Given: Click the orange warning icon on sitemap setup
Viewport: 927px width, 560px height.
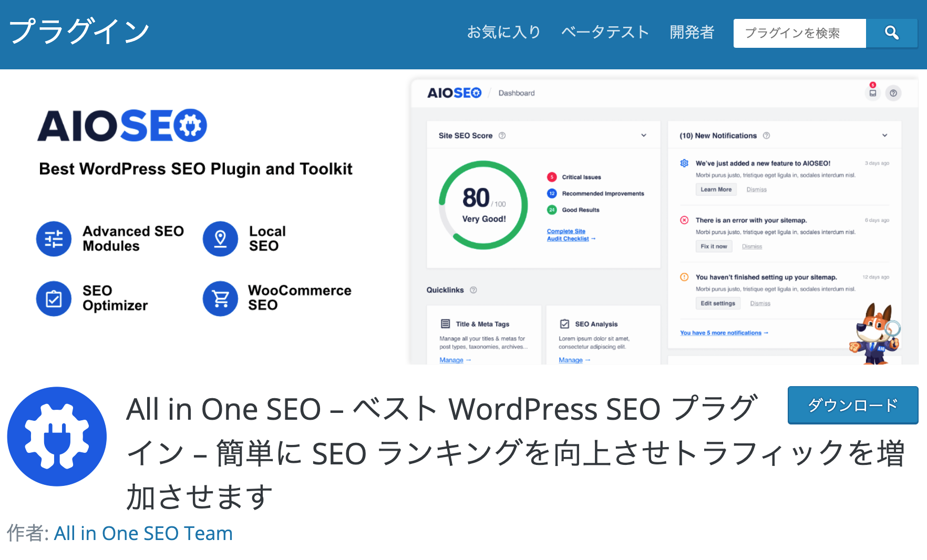Looking at the screenshot, I should [x=684, y=277].
